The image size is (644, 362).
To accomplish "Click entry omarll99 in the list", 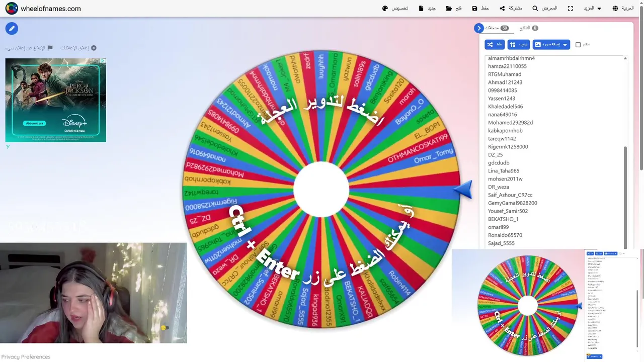I will point(498,227).
